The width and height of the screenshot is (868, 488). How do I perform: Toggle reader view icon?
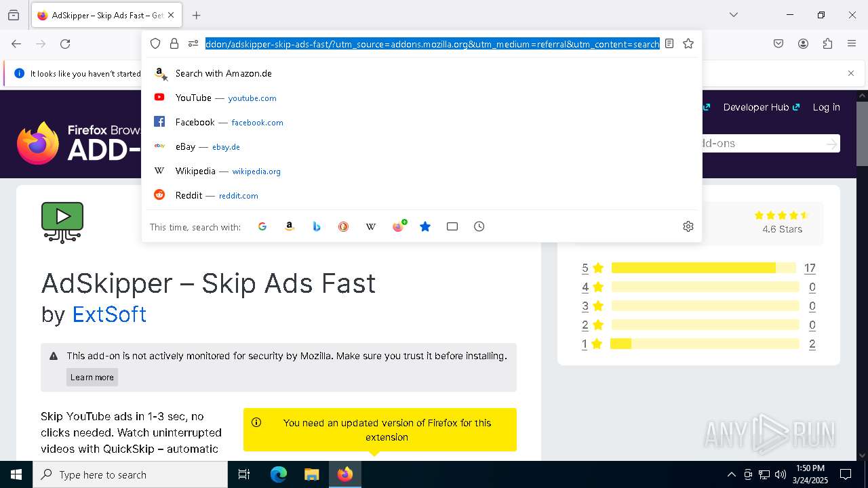coord(669,43)
